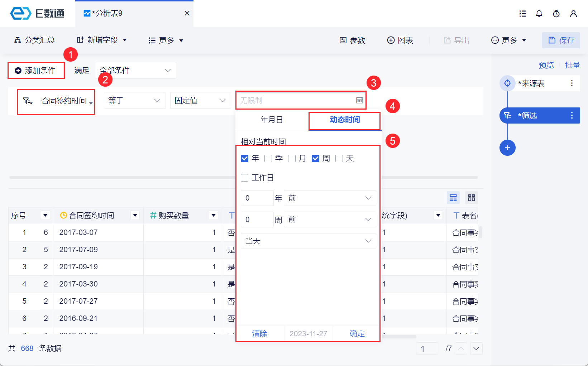Screen dimensions: 588x366
Task: Switch to the *分析表9 tab
Action: 134,13
